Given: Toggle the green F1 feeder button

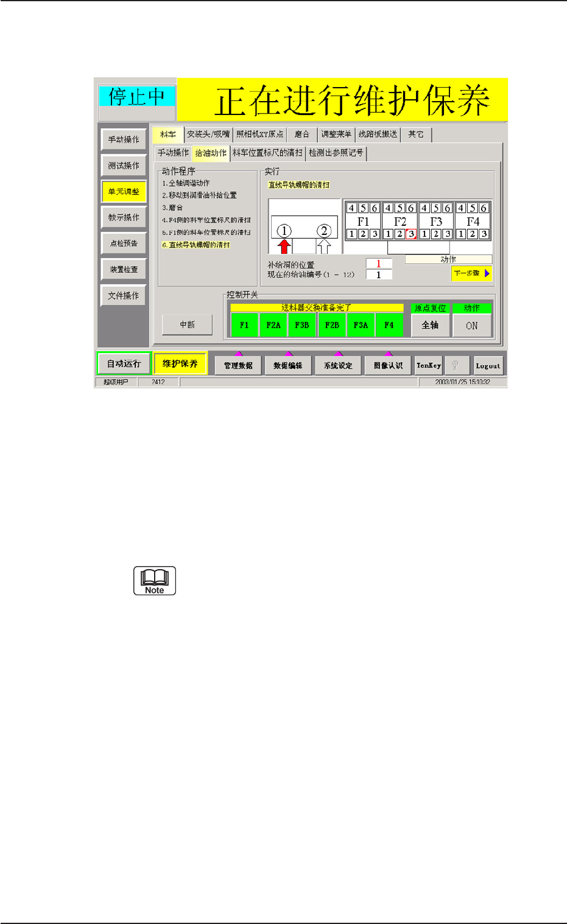Looking at the screenshot, I should [244, 325].
